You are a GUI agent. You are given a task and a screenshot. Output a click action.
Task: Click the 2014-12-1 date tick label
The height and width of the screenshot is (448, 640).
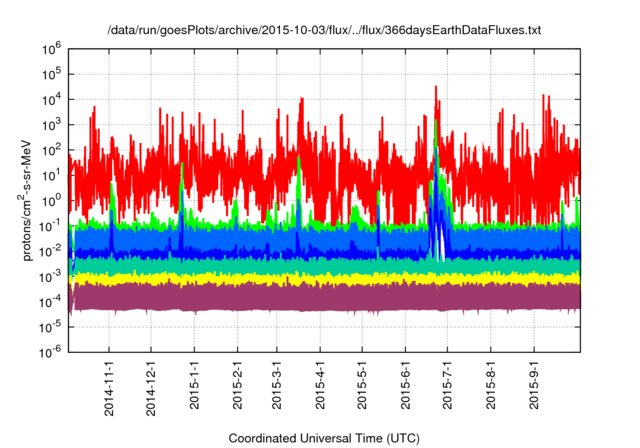(x=151, y=389)
